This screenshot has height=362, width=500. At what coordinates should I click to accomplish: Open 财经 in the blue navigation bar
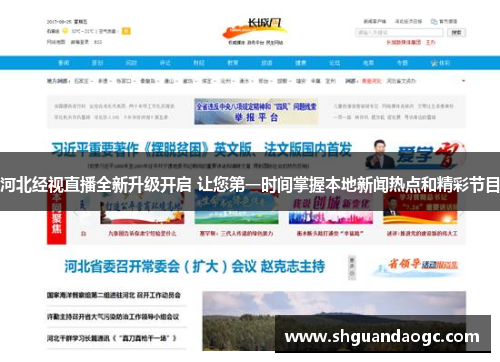pyautogui.click(x=199, y=63)
